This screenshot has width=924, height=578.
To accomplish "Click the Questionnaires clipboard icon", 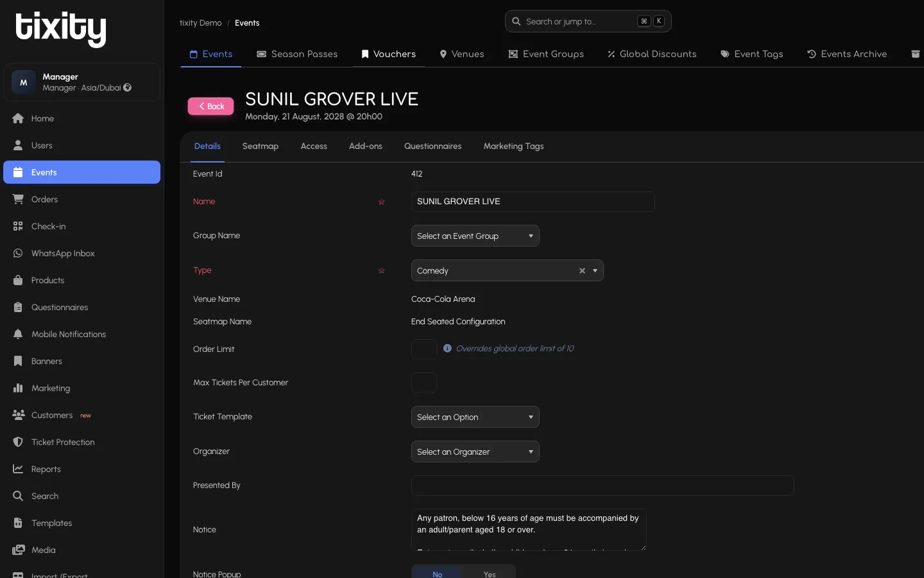I will [18, 307].
